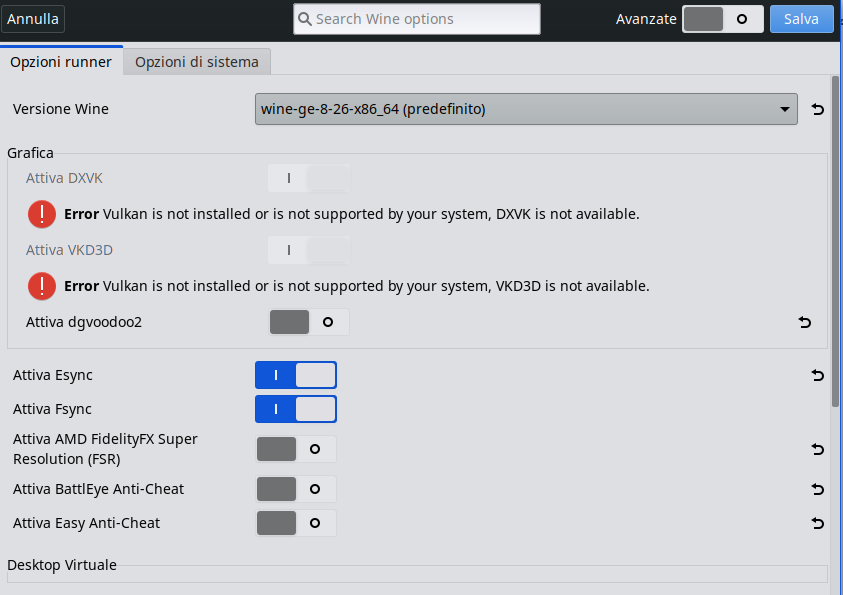Open the Versione Wine dropdown
This screenshot has width=843, height=595.
click(526, 109)
